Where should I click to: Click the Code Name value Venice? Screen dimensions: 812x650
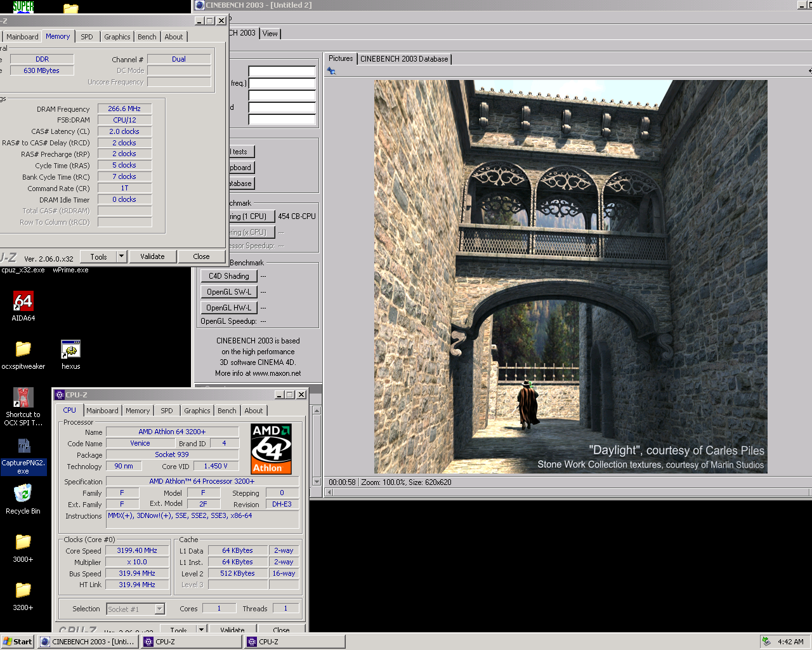click(140, 443)
